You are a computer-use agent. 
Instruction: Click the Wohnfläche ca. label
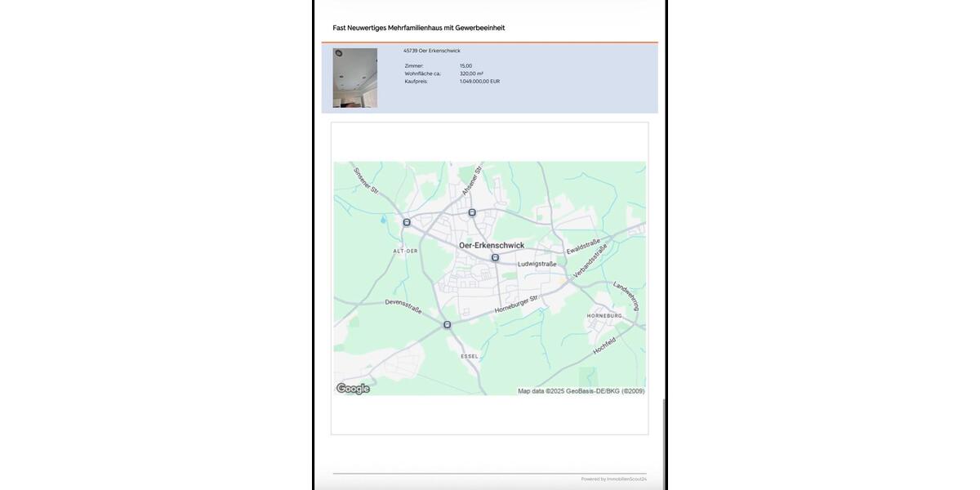422,73
